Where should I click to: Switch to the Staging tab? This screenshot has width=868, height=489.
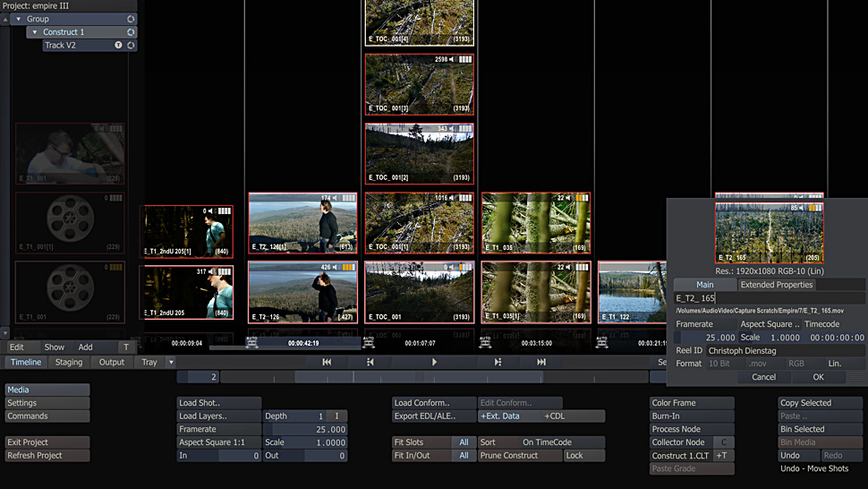pos(69,363)
